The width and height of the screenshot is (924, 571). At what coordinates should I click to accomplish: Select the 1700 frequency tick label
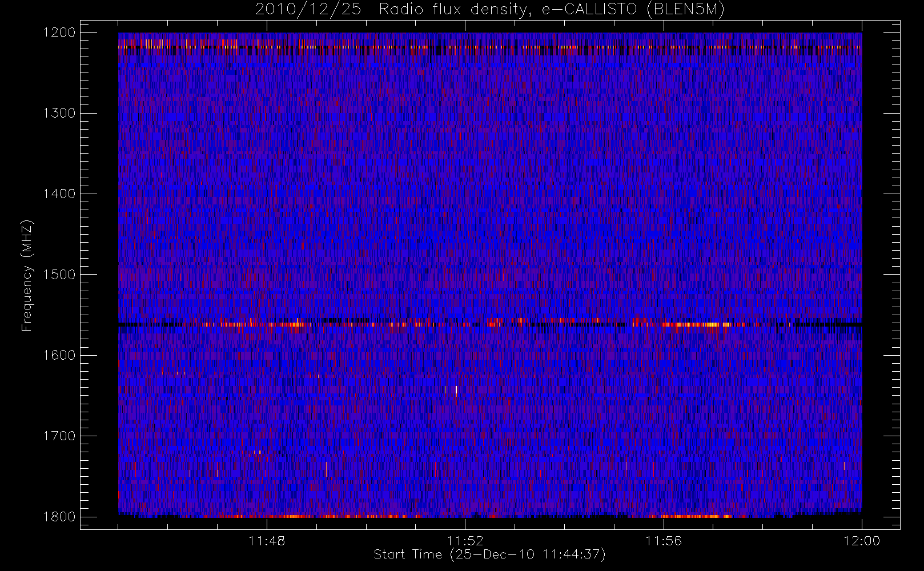tap(60, 436)
